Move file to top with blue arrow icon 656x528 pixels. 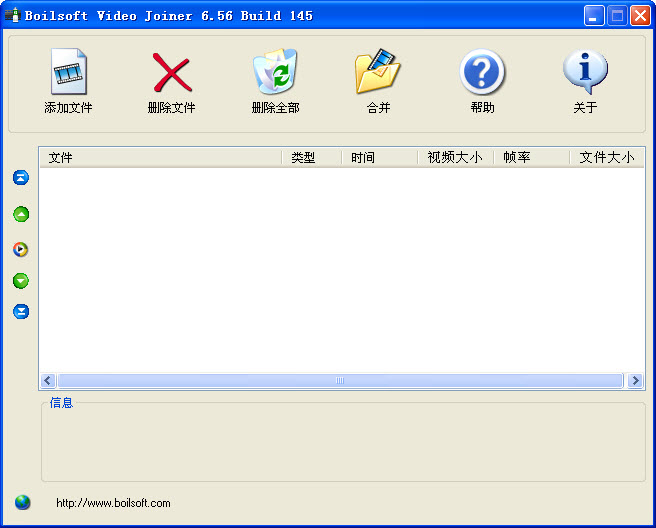click(21, 177)
